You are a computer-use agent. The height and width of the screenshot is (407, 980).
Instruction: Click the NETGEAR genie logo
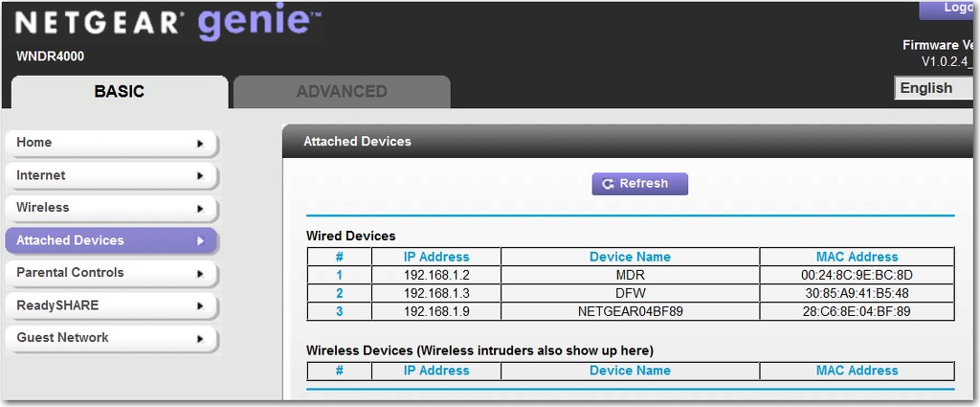(167, 24)
